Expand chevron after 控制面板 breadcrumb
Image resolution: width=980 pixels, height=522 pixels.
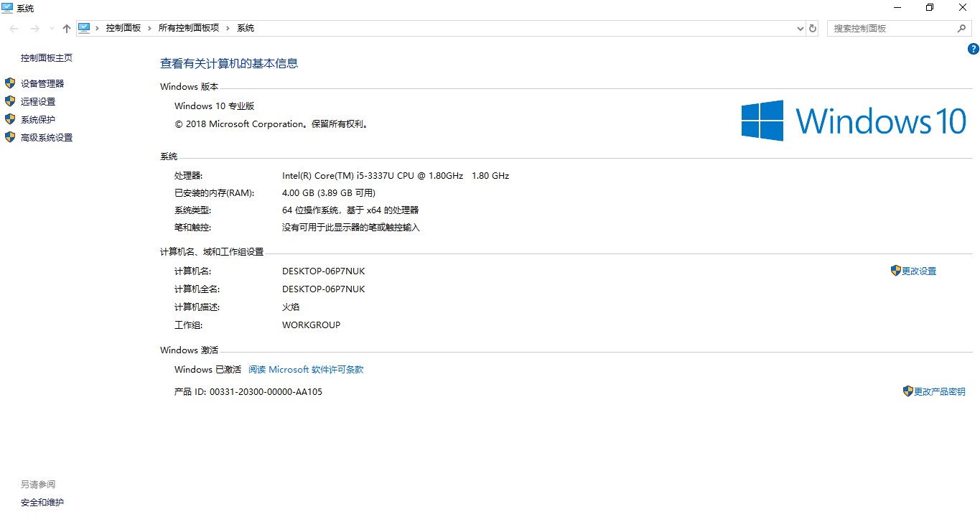150,28
